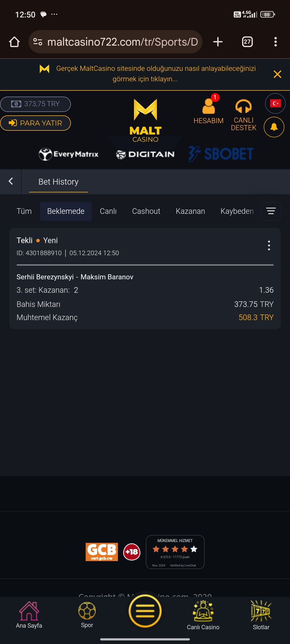Select the Tüm bets tab
The width and height of the screenshot is (290, 644).
click(24, 211)
